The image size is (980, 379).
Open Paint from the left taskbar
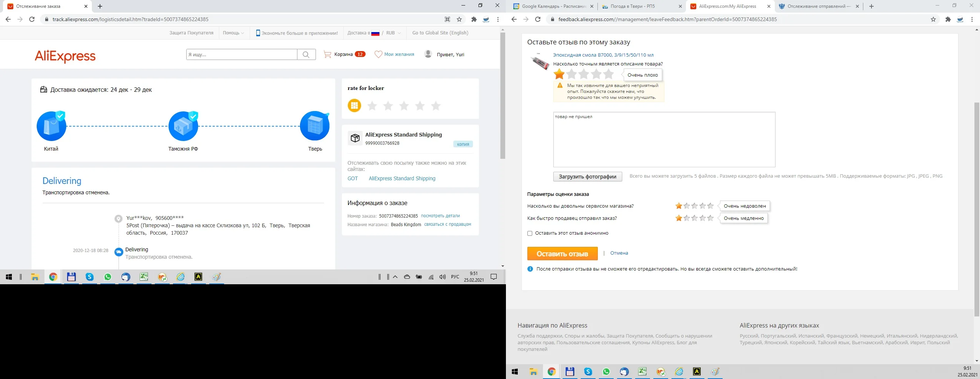pos(216,277)
